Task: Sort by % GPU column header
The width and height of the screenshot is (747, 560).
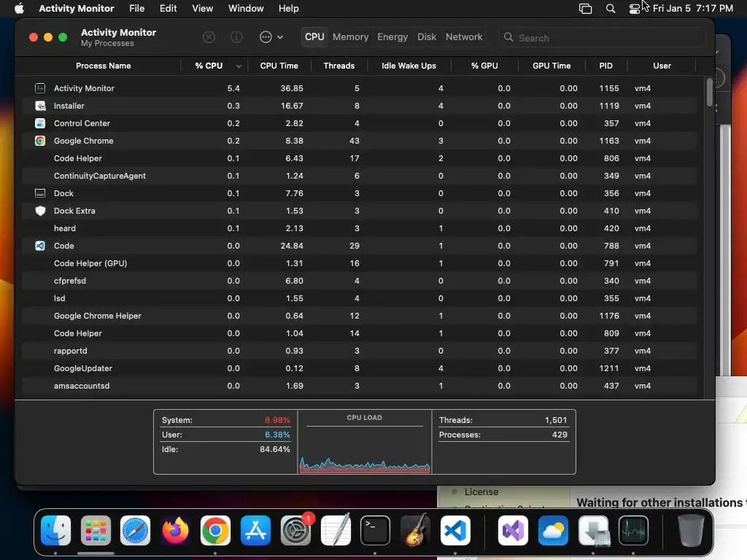Action: pos(484,66)
